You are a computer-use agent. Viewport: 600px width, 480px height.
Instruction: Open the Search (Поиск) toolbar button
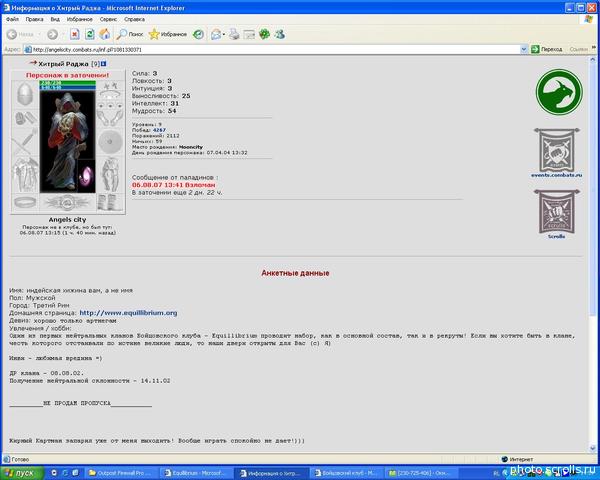pyautogui.click(x=130, y=34)
